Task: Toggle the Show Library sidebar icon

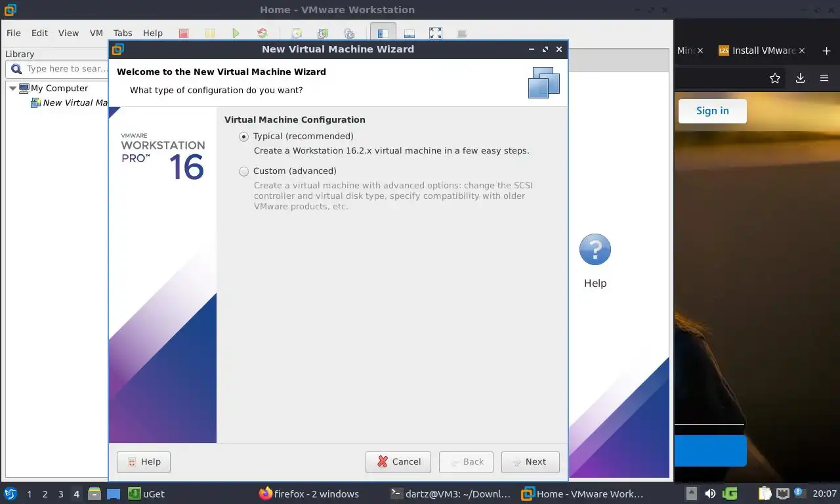Action: tap(383, 33)
